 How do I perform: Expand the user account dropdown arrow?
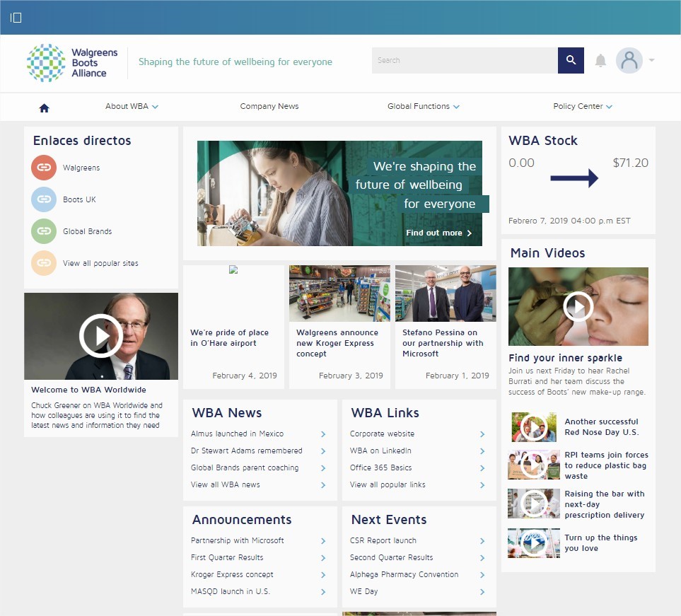651,60
